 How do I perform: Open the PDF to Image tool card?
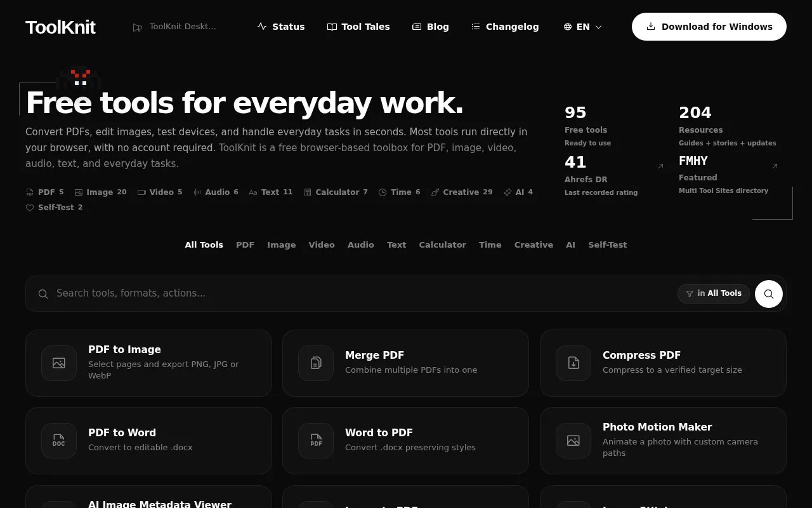tap(148, 363)
